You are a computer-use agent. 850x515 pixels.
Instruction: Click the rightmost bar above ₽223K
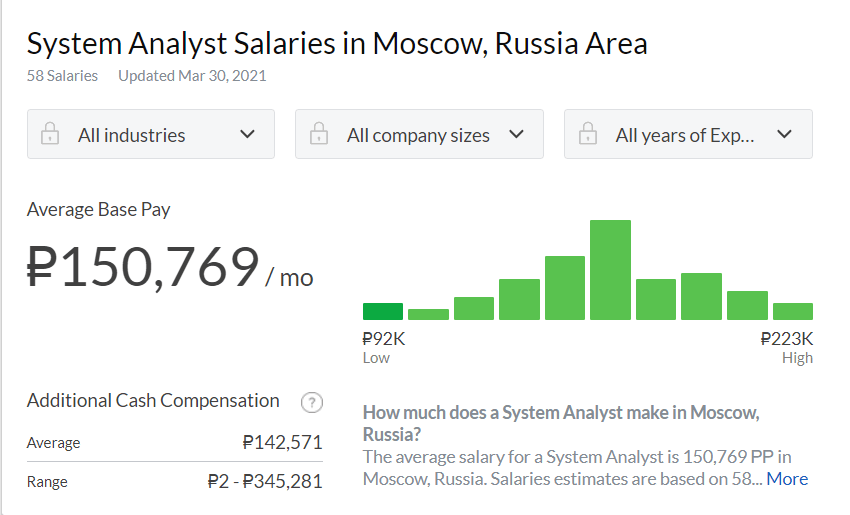pyautogui.click(x=793, y=311)
